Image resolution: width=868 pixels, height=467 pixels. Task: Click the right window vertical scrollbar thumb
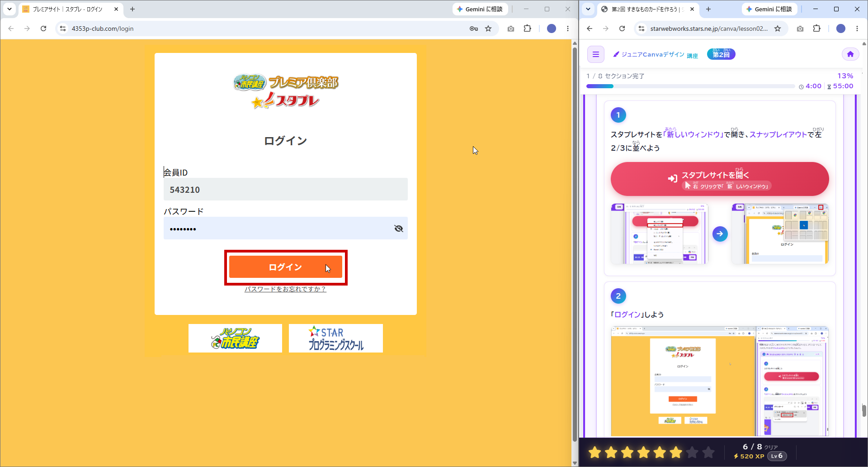(x=864, y=410)
